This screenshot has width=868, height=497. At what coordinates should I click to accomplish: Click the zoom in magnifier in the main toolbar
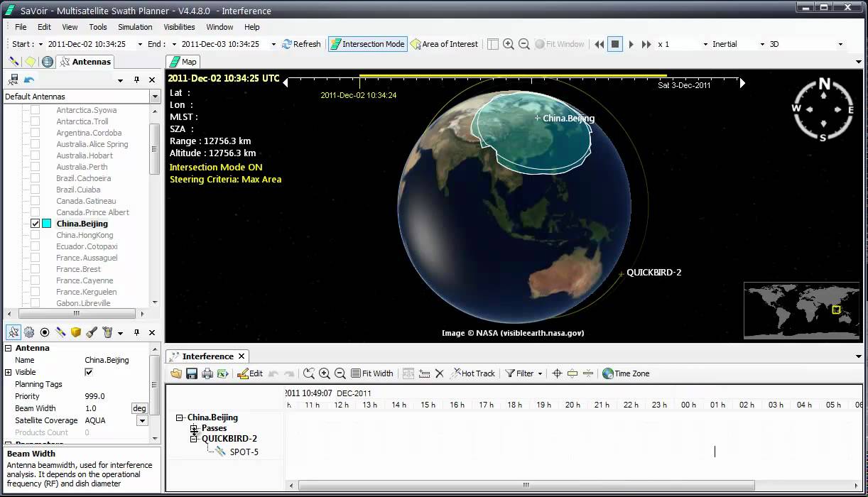click(x=509, y=44)
